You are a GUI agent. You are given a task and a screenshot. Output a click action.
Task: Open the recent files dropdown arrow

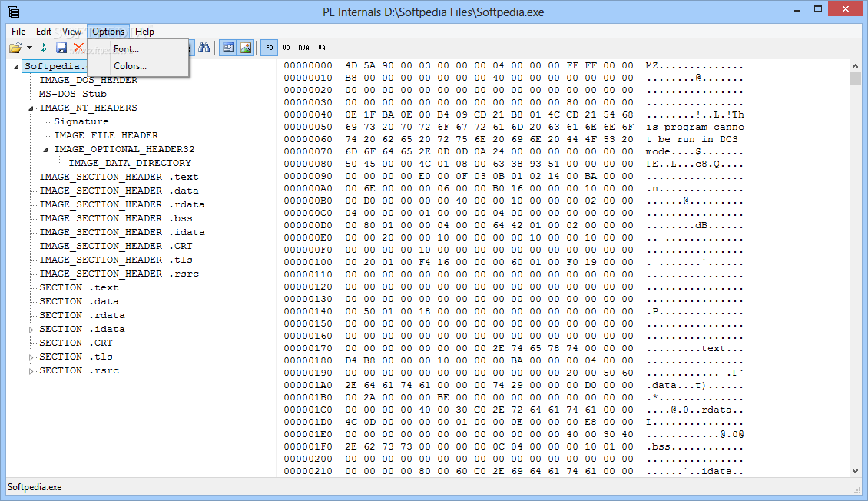point(29,48)
